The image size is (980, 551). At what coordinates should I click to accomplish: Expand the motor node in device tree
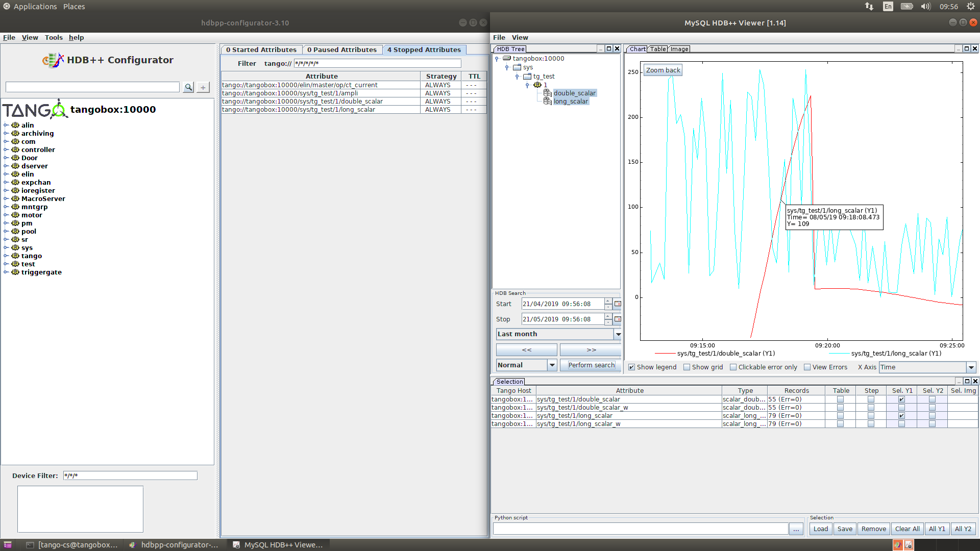6,215
